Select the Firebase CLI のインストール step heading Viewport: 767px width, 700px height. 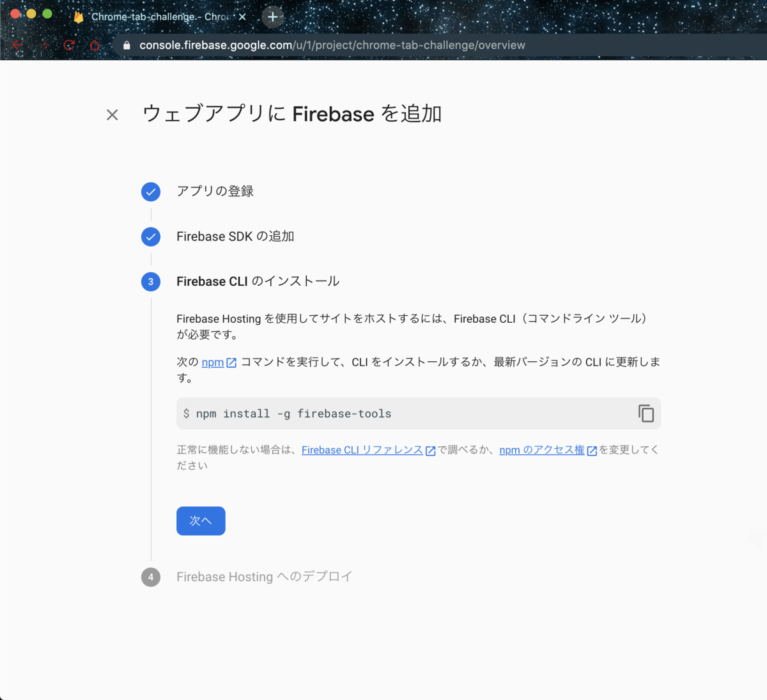(x=258, y=281)
